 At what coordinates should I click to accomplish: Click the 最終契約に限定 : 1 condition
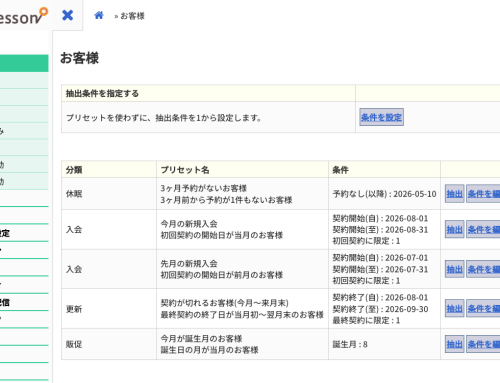366,320
